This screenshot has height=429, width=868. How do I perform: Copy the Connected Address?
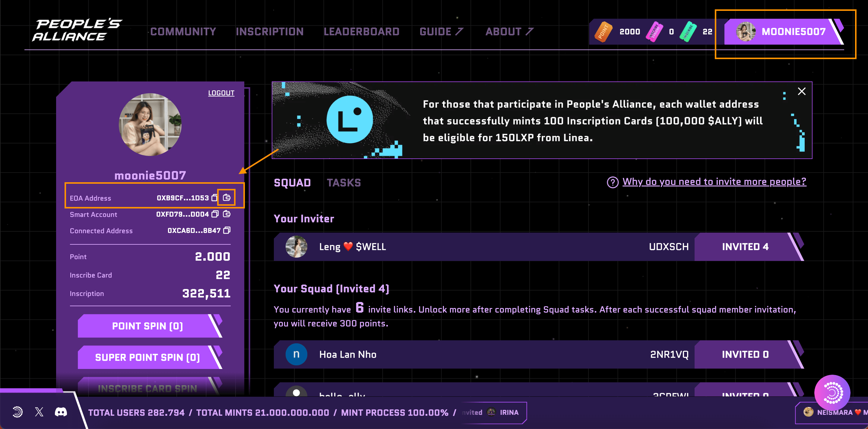point(227,230)
